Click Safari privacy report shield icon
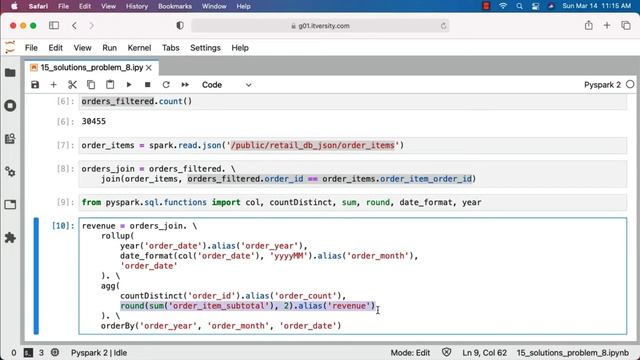 click(180, 25)
